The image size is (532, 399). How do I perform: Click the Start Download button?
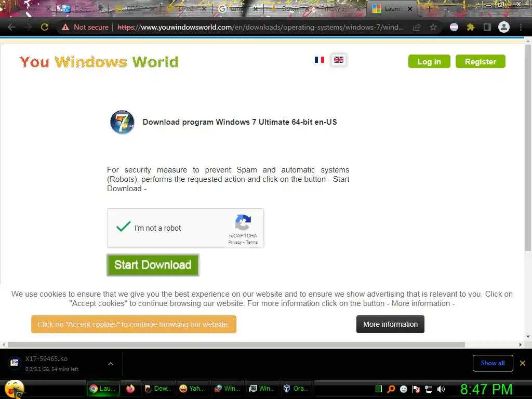click(153, 265)
